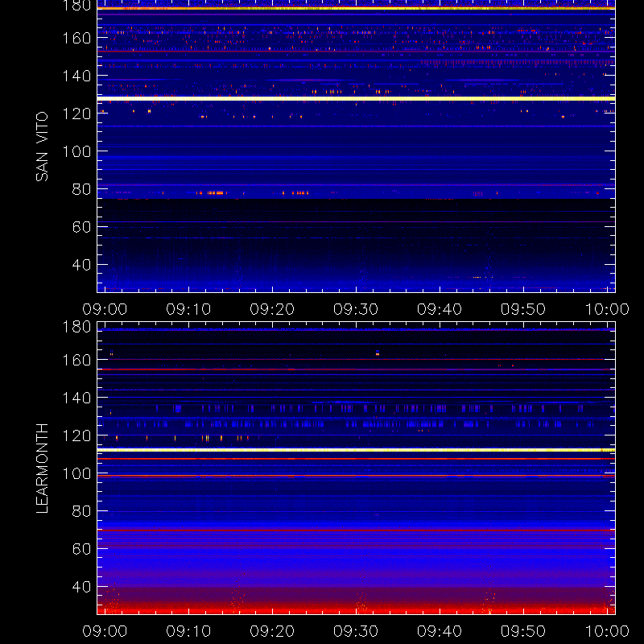Click inside the Learmonth spectrogram panel
This screenshot has height=644, width=644.
pos(356,469)
